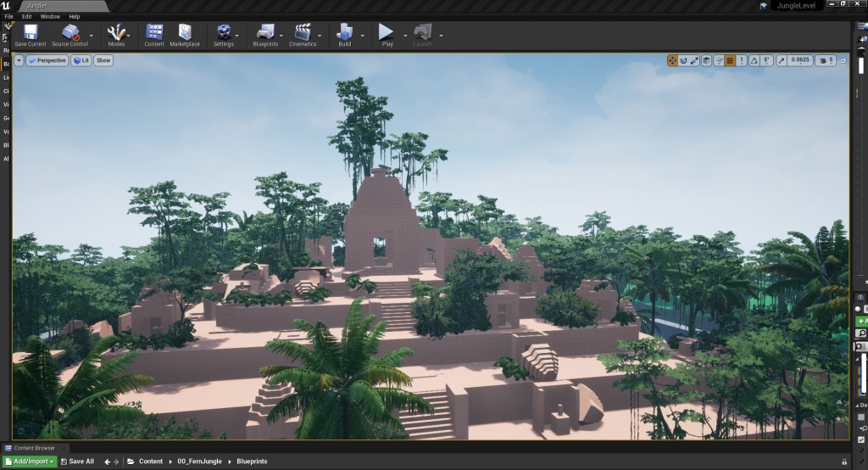Image resolution: width=868 pixels, height=470 pixels.
Task: Select the scale gizmo tool in viewport
Action: pos(695,61)
